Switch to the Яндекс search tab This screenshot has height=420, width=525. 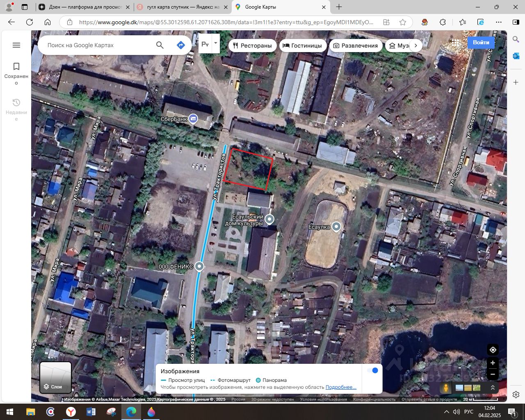[x=183, y=7]
